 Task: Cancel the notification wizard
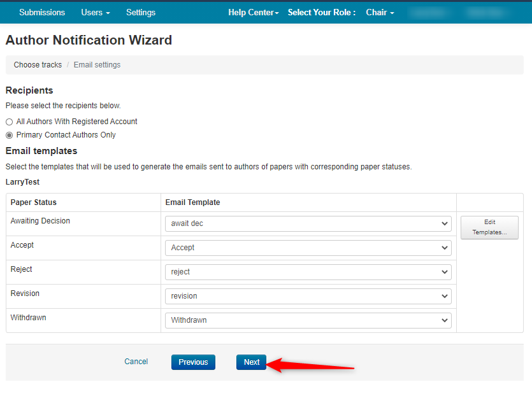point(136,362)
